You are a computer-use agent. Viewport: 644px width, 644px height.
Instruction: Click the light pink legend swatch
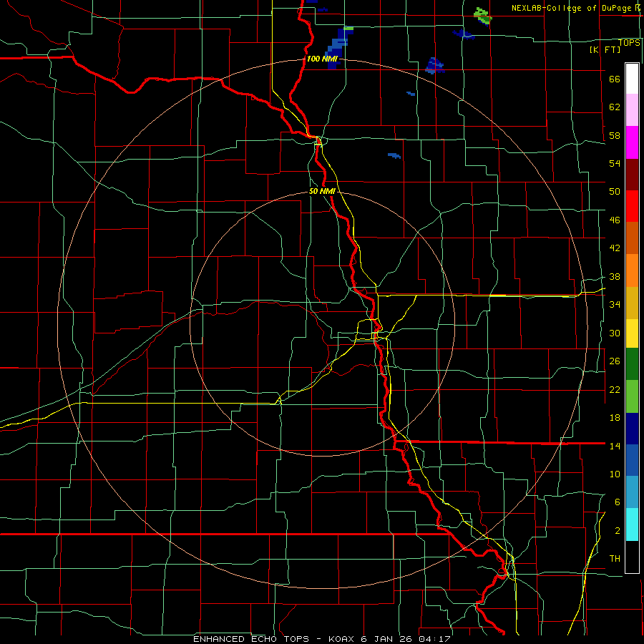point(632,109)
